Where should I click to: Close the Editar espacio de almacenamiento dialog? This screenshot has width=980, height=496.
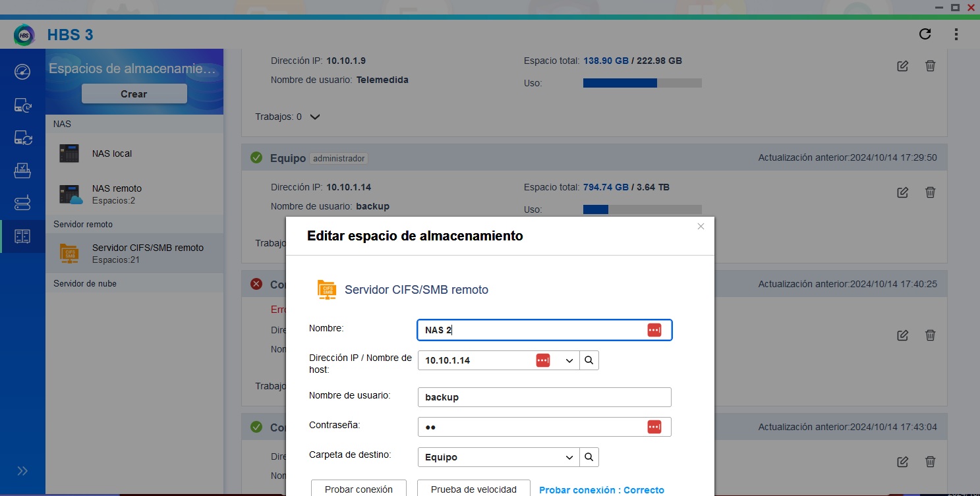point(701,226)
